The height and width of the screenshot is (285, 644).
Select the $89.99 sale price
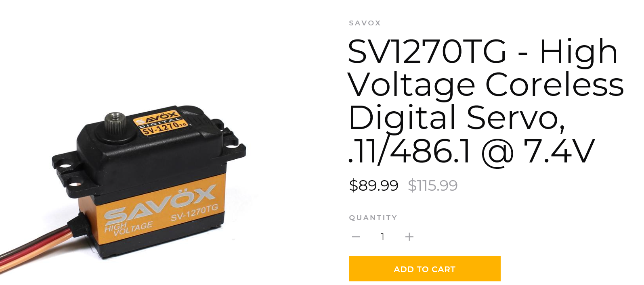(x=374, y=185)
